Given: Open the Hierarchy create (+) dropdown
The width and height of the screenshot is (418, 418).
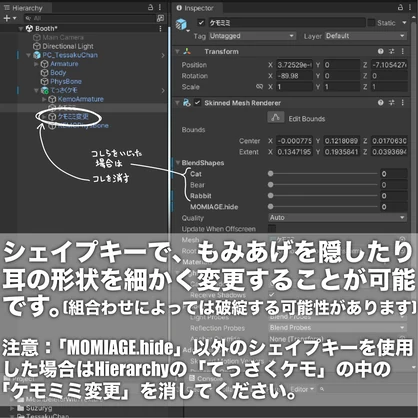Looking at the screenshot, I should point(9,18).
